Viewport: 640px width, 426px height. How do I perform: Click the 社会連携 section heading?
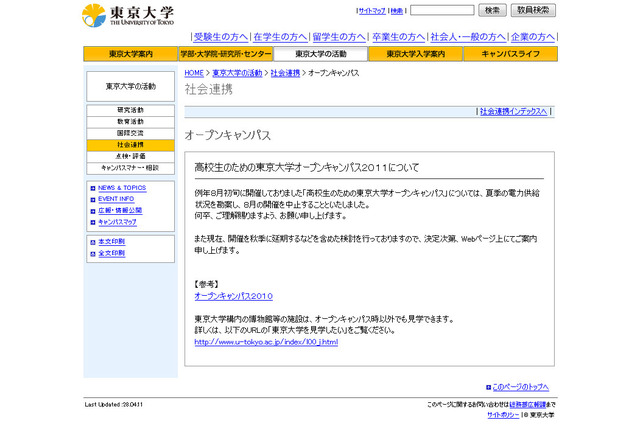(209, 89)
